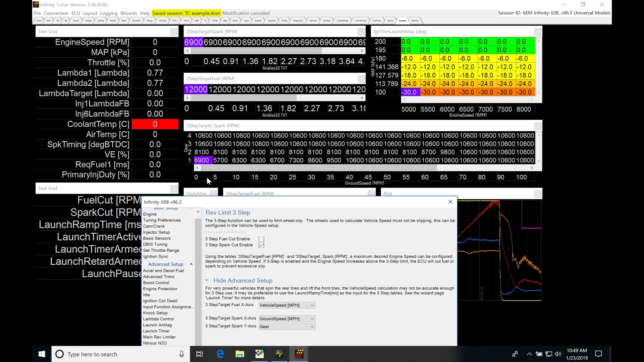Switch to the IgnMap tab
This screenshot has height=362, width=644.
[x=100, y=20]
